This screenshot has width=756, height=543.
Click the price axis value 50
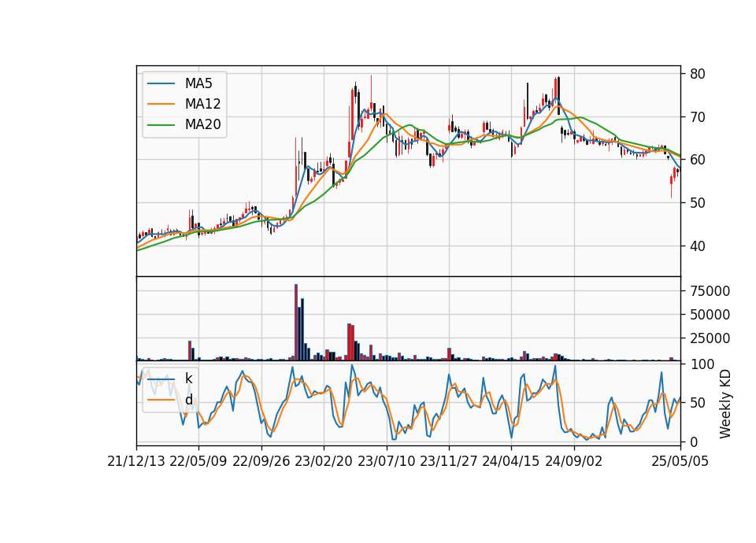(x=697, y=203)
